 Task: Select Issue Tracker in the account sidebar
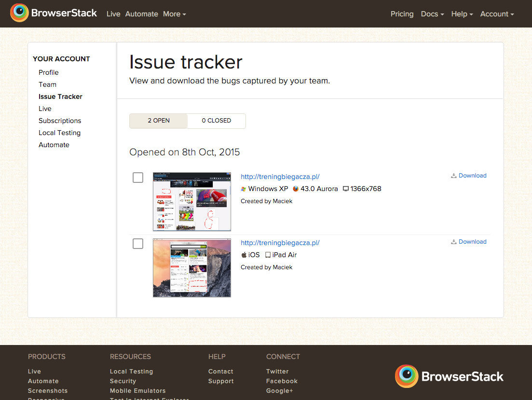click(60, 97)
